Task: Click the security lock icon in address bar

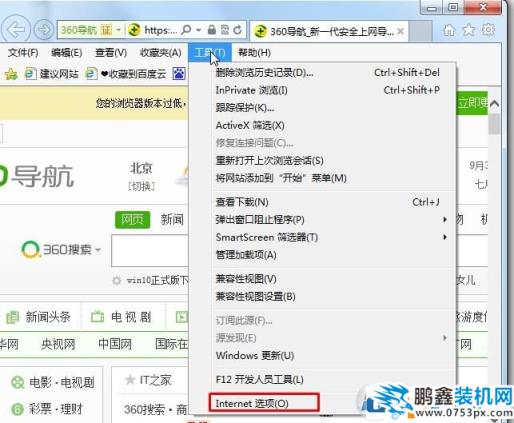Action: 212,30
